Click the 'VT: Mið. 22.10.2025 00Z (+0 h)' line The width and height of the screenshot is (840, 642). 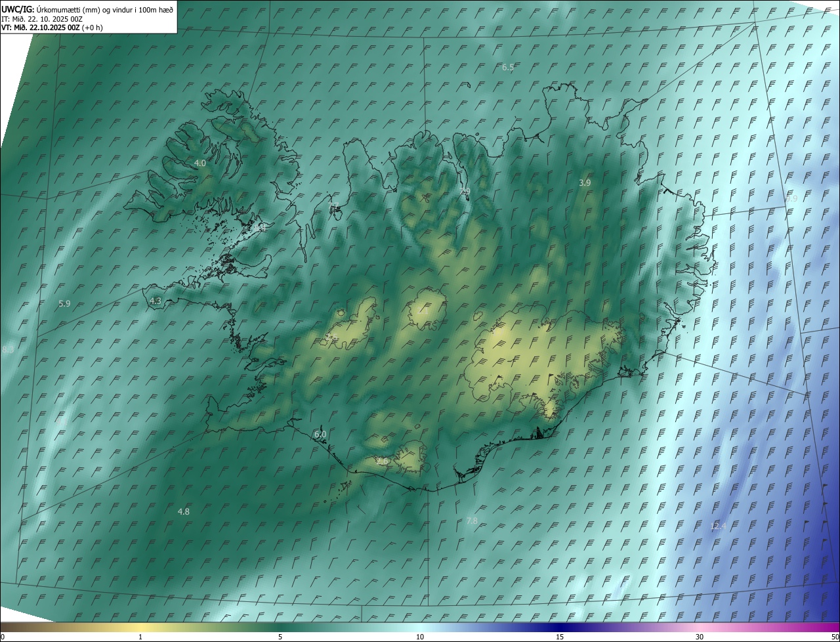coord(52,28)
